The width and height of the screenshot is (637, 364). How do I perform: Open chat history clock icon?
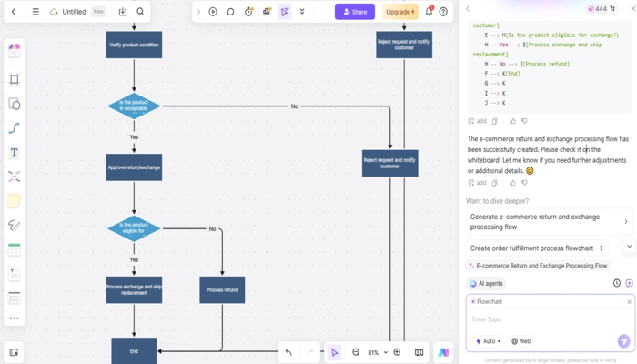point(617,283)
